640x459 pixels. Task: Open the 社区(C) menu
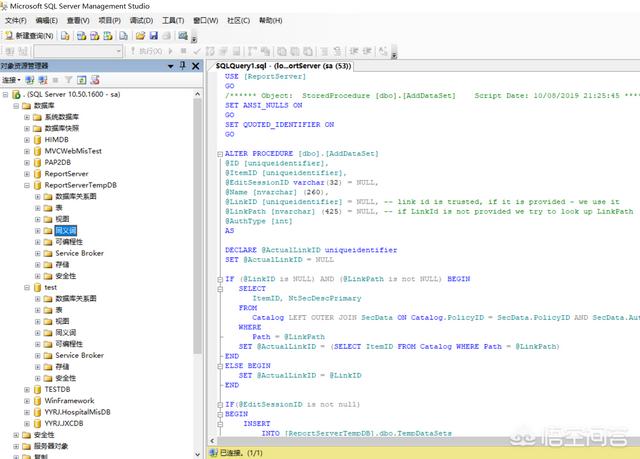click(238, 20)
